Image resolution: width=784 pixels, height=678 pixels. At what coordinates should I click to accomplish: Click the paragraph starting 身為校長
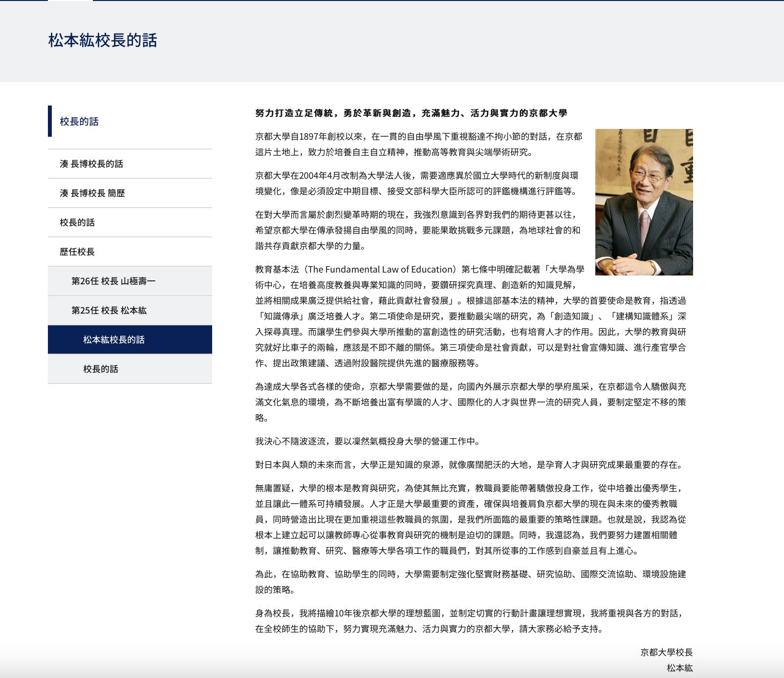(x=469, y=621)
